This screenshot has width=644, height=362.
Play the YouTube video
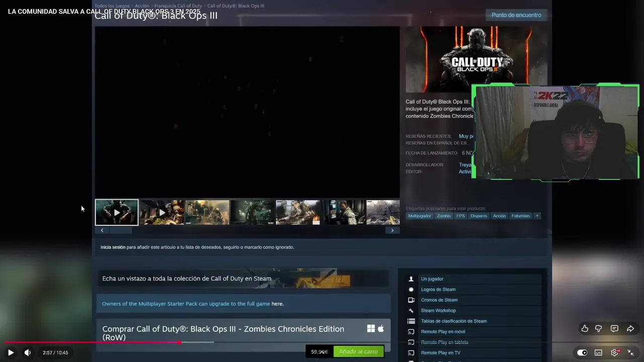coord(11,352)
